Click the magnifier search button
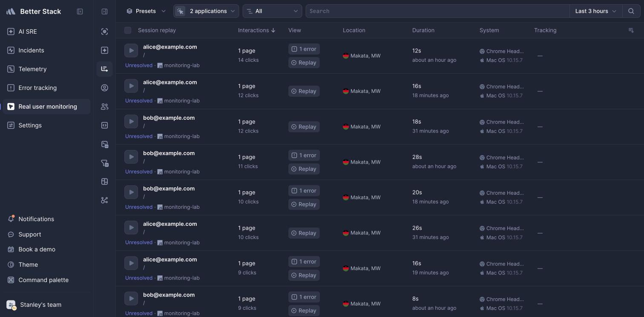Screen dimensions: 644x317 pos(631,11)
